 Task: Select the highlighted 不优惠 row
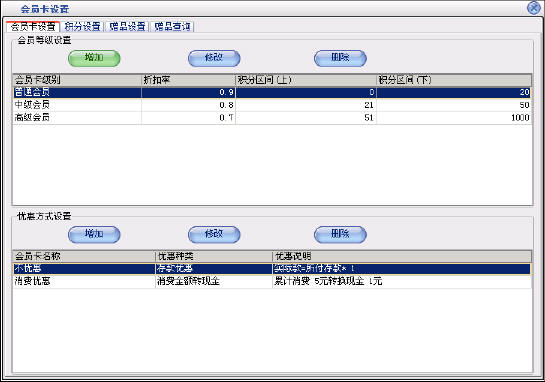(272, 269)
